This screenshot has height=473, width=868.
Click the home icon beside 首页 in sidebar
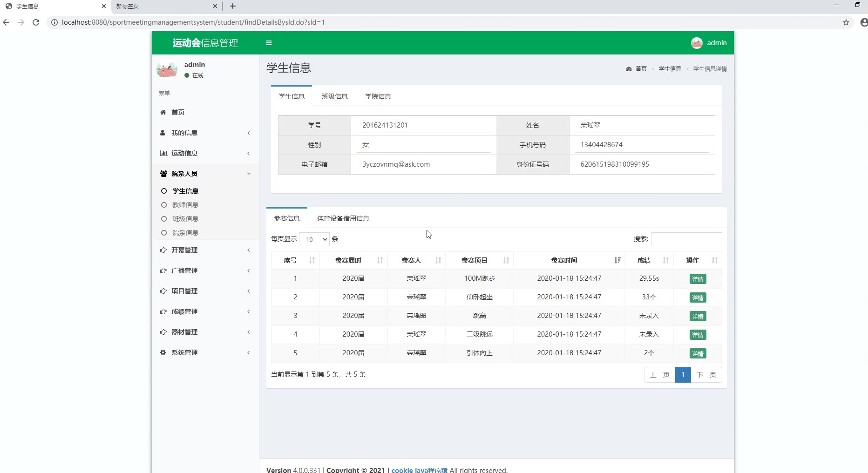point(163,112)
